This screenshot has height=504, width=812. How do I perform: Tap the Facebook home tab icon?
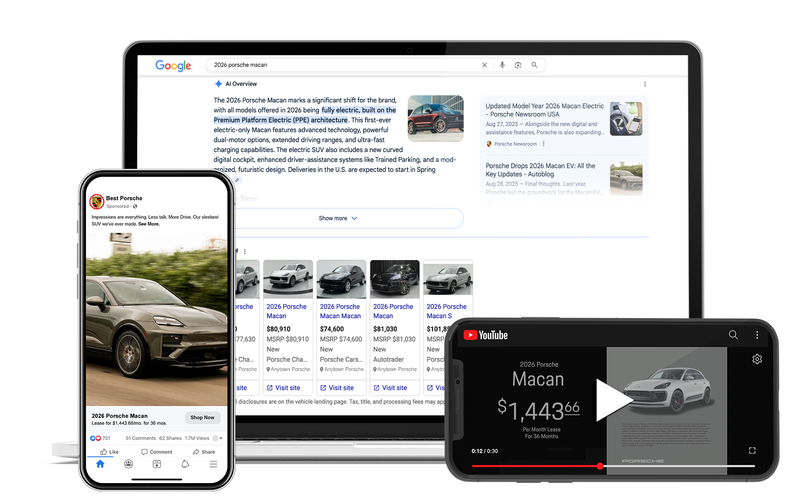[x=100, y=464]
